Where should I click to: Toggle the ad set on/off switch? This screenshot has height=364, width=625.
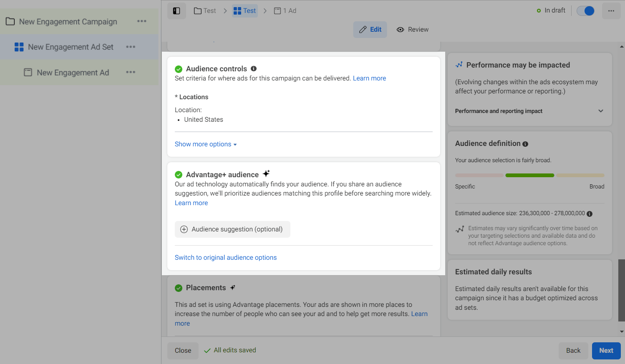coord(585,11)
